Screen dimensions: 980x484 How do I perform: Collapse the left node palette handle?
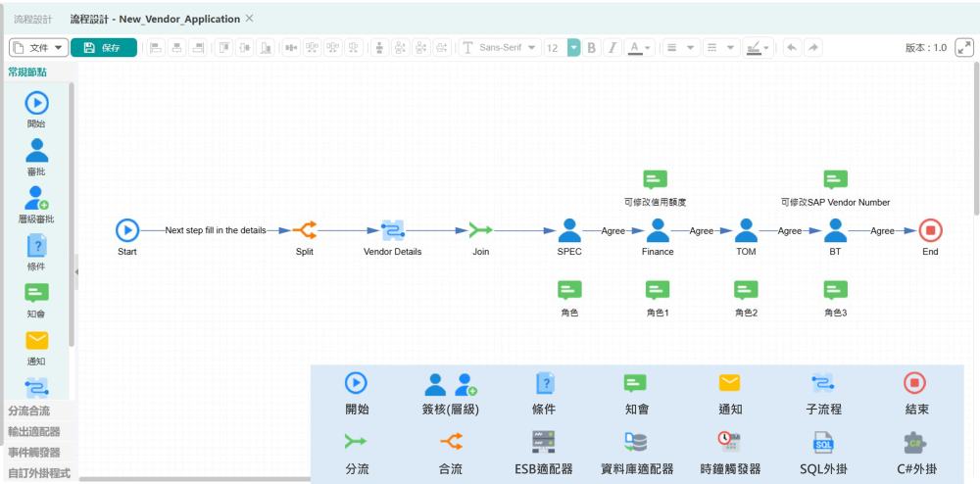click(x=76, y=271)
